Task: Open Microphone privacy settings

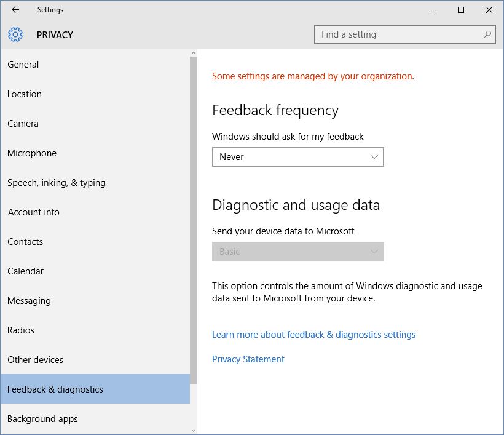Action: [x=31, y=153]
